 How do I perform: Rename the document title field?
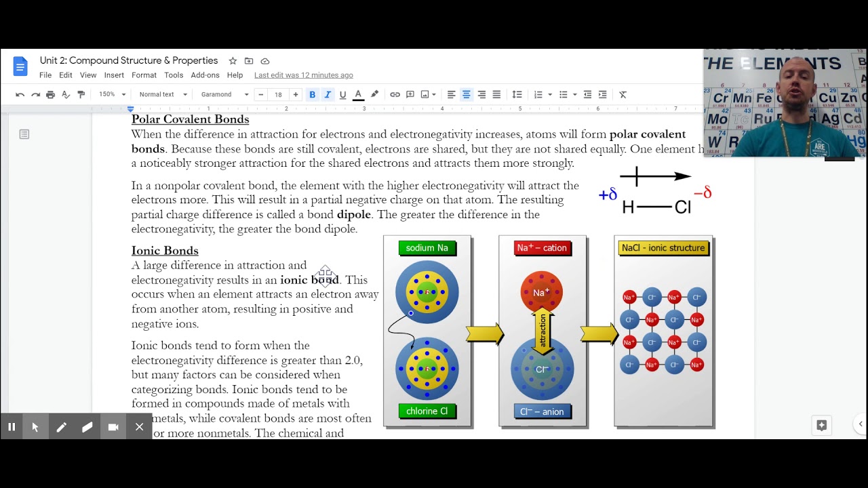[x=129, y=61]
